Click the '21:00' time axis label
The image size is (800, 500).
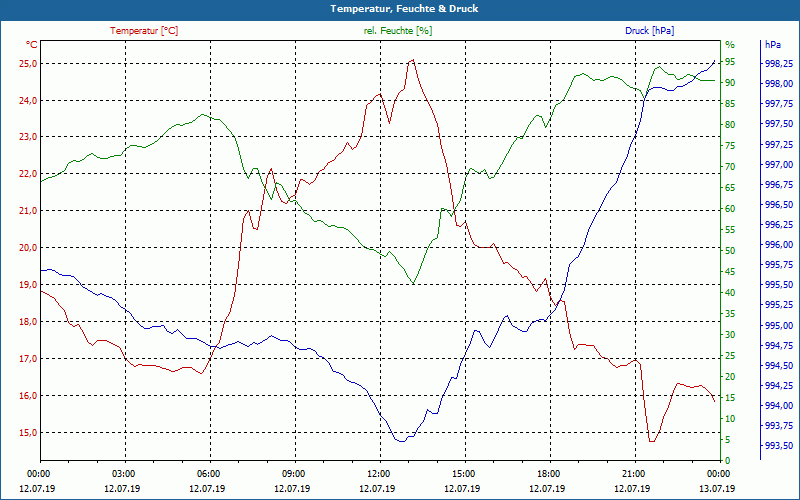(x=633, y=473)
